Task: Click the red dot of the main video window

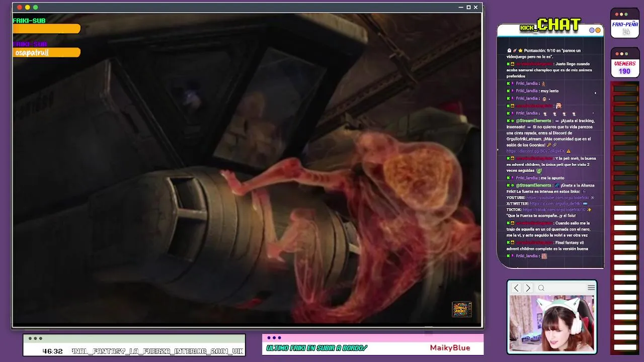Action: point(20,7)
